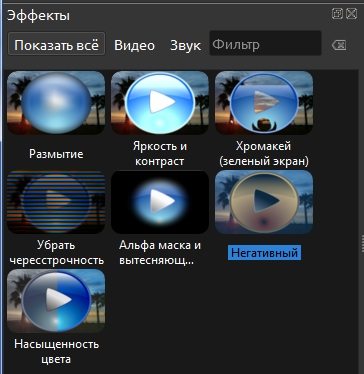Viewport: 364px width, 374px height.
Task: Select the Убрать чересстрочность effect icon
Action: click(56, 202)
